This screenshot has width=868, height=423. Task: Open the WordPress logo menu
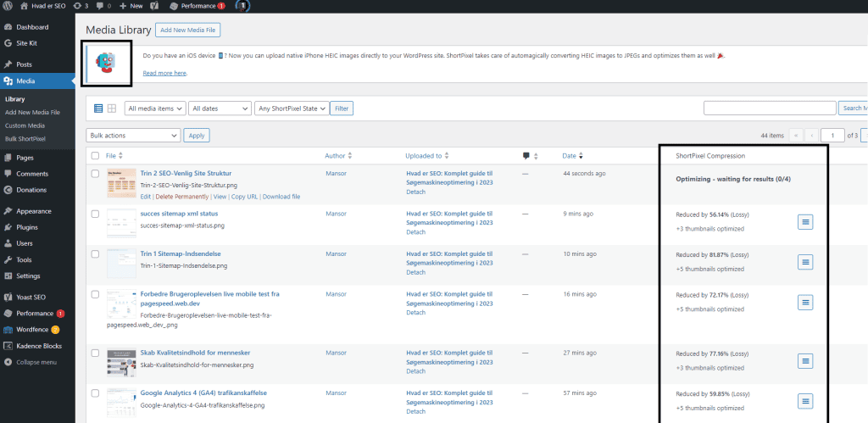(x=8, y=6)
